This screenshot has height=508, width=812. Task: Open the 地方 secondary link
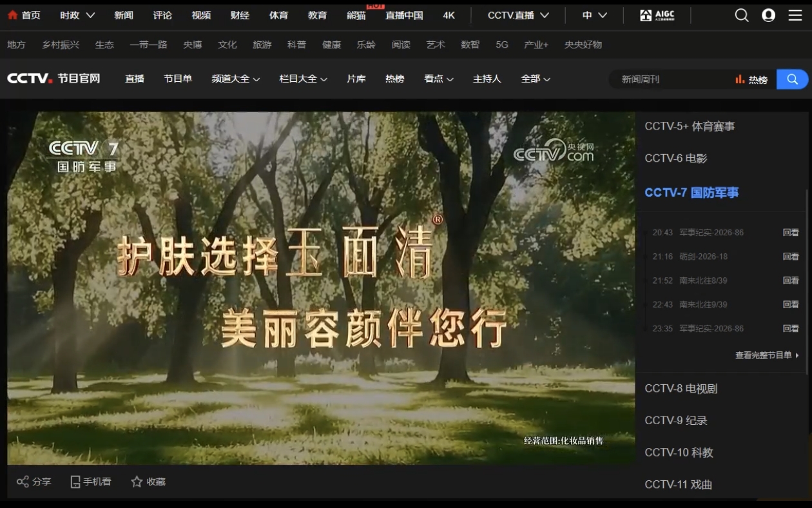click(16, 44)
